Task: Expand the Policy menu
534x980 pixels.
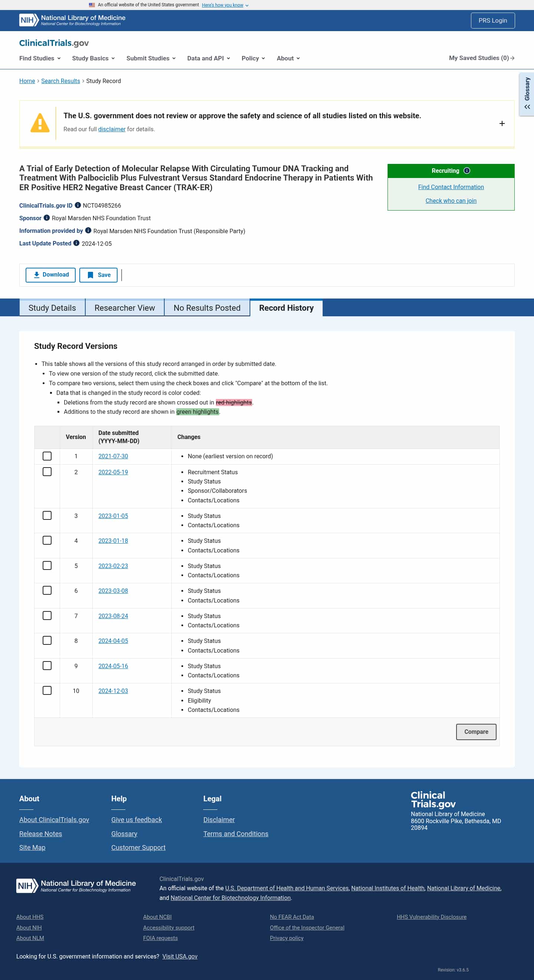Action: (x=253, y=58)
